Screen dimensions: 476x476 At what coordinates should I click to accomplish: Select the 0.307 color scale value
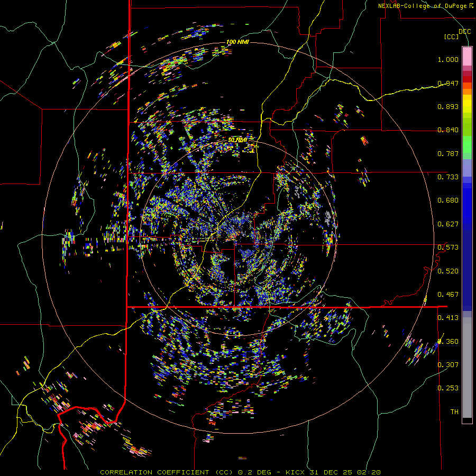(x=448, y=365)
